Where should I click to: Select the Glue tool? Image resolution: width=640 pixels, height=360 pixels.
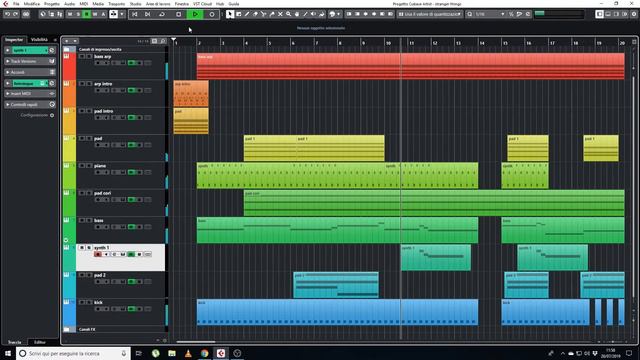point(272,14)
